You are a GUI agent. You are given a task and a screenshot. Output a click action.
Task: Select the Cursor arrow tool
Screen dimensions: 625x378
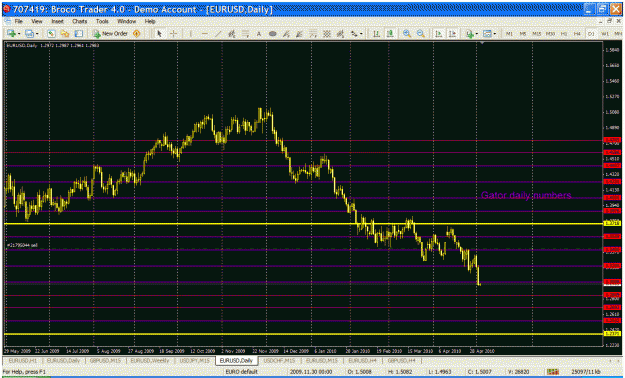tap(159, 34)
